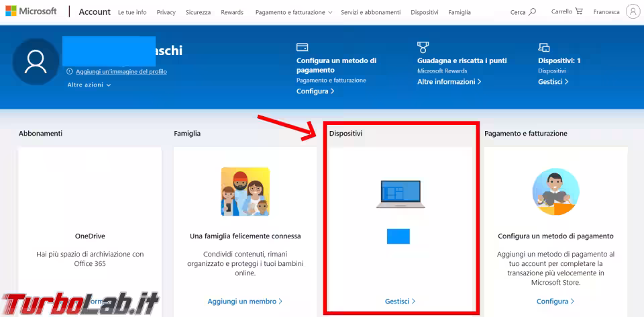The width and height of the screenshot is (644, 317).
Task: Click the Abbonamenti section heading
Action: (x=41, y=133)
